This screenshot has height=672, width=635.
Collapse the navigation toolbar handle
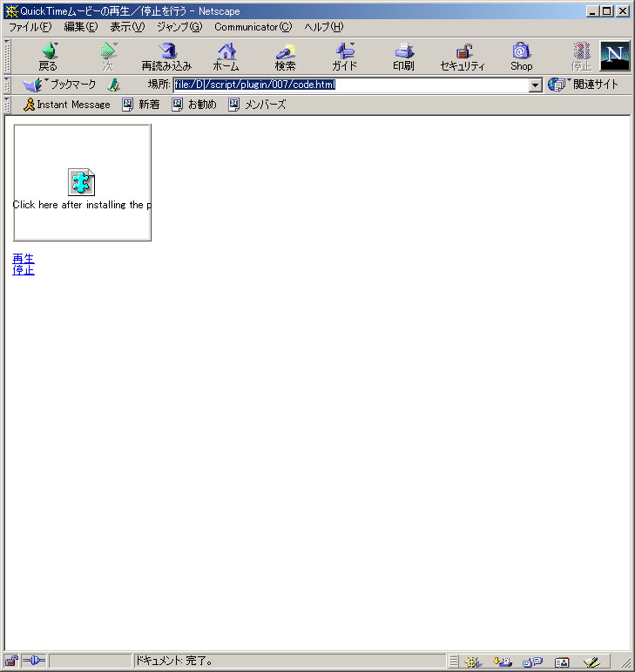pyautogui.click(x=7, y=56)
